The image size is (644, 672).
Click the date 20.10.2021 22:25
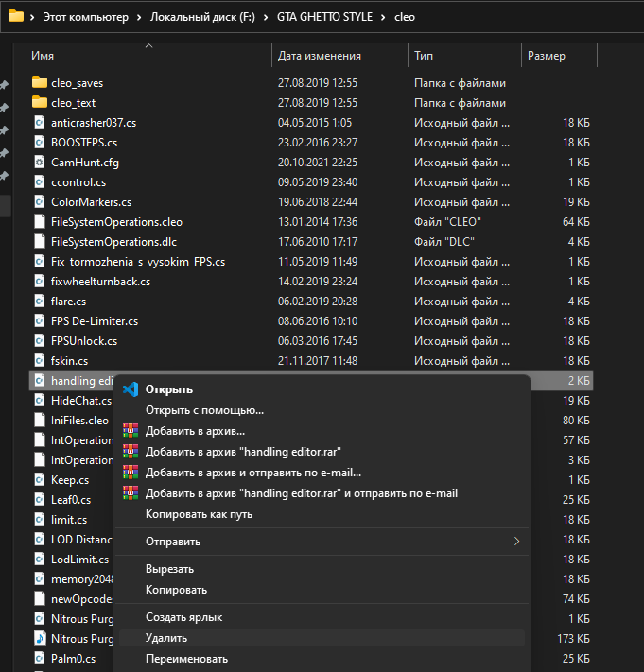(x=318, y=162)
